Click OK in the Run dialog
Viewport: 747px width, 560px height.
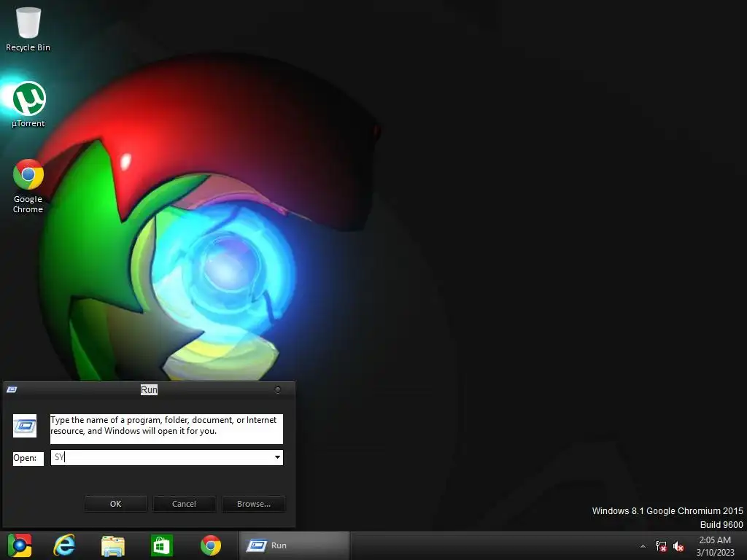[116, 504]
